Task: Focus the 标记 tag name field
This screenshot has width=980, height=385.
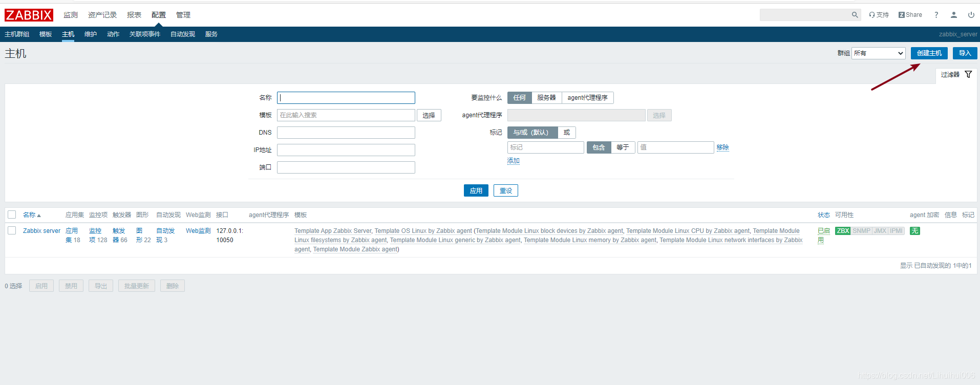Action: pyautogui.click(x=546, y=147)
